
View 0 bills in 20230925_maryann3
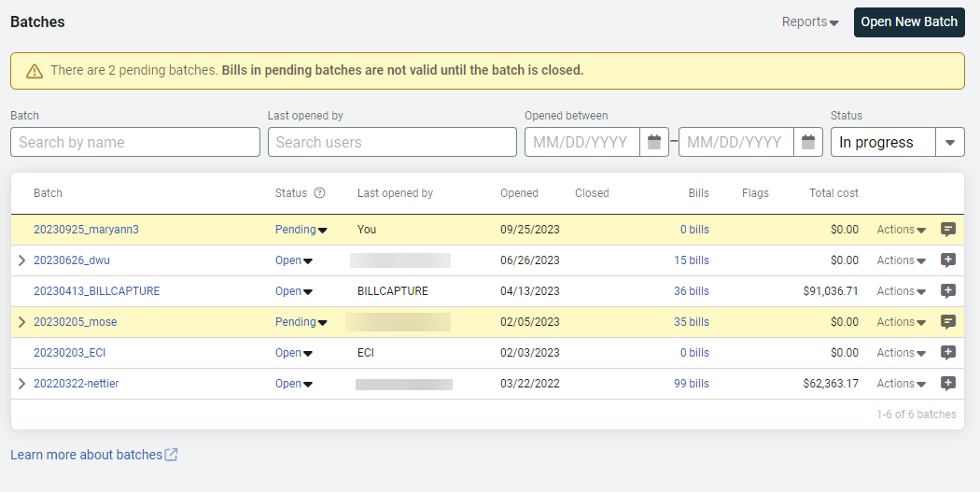(x=694, y=230)
